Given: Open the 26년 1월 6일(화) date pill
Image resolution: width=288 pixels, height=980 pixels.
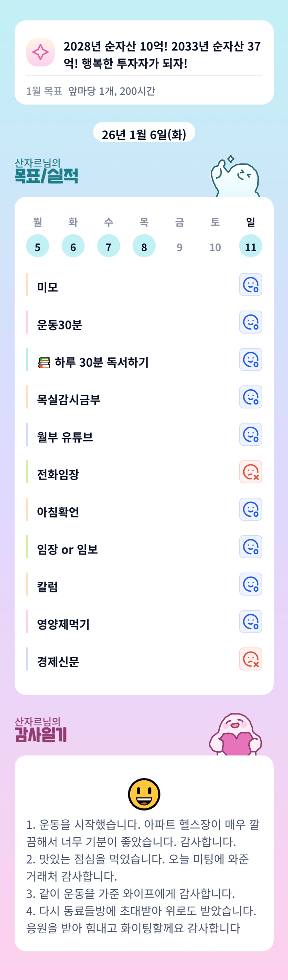Looking at the screenshot, I should point(144,133).
